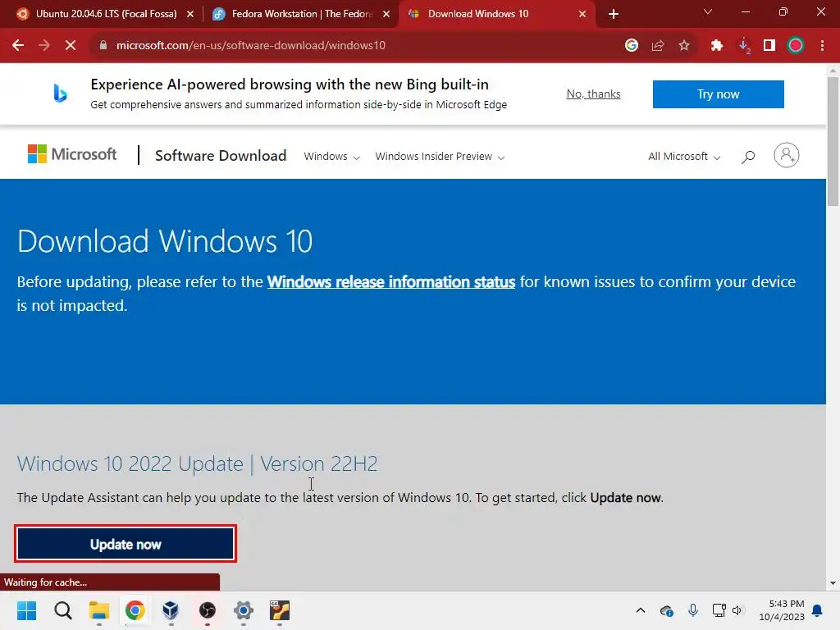
Task: Open the clock showing 5:43 PM
Action: [782, 610]
